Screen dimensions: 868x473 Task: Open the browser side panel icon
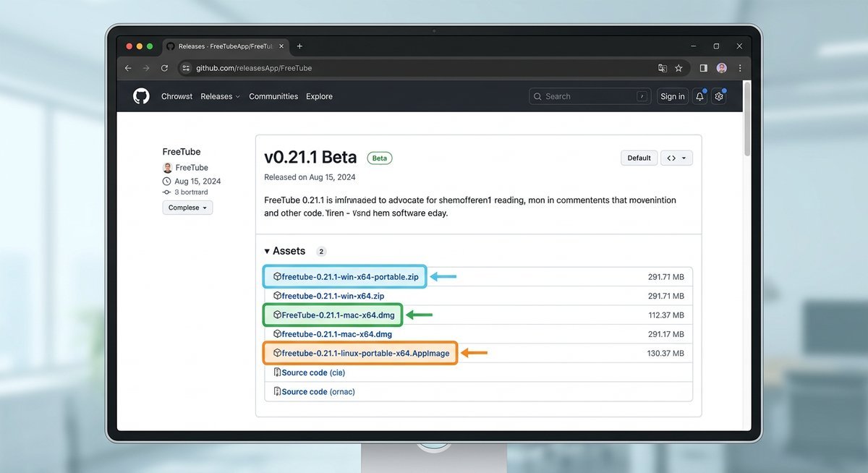coord(703,68)
